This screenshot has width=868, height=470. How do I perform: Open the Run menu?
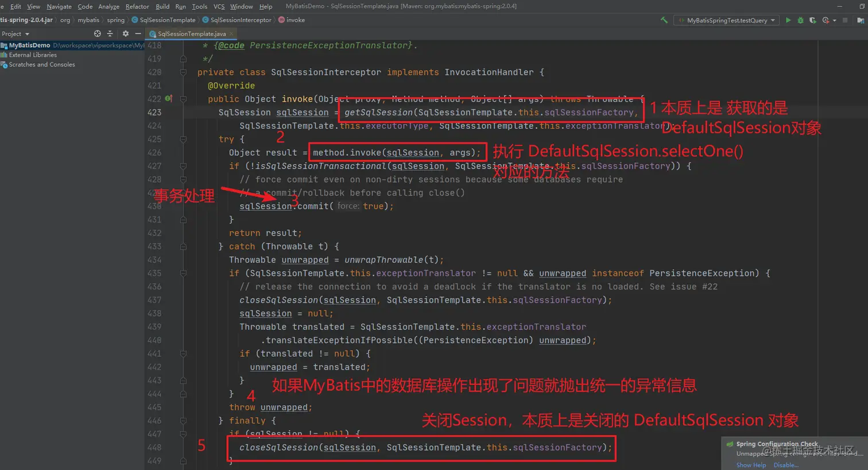click(180, 6)
